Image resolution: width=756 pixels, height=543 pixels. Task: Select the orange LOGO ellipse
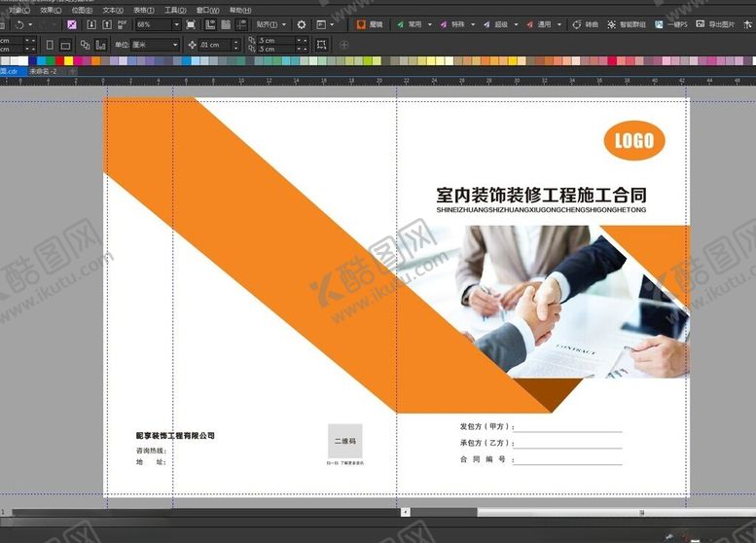click(x=634, y=140)
